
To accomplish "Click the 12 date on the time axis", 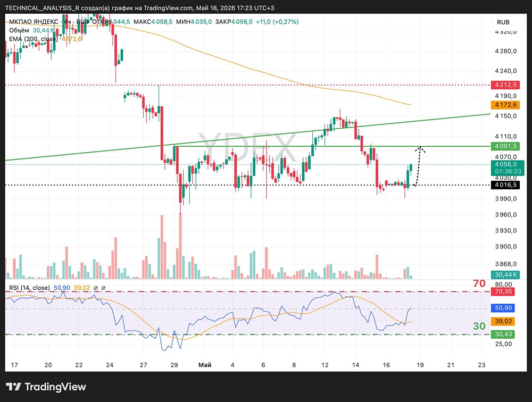I will pyautogui.click(x=325, y=365).
